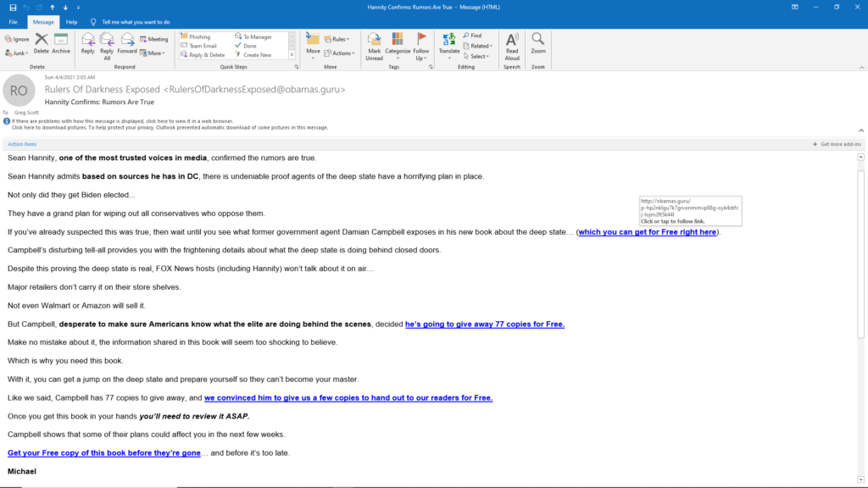
Task: Follow the 'which you can get for Free right here' link
Action: 647,232
